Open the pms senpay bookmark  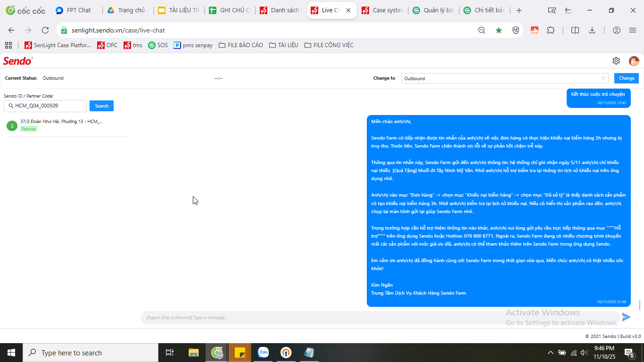point(193,45)
